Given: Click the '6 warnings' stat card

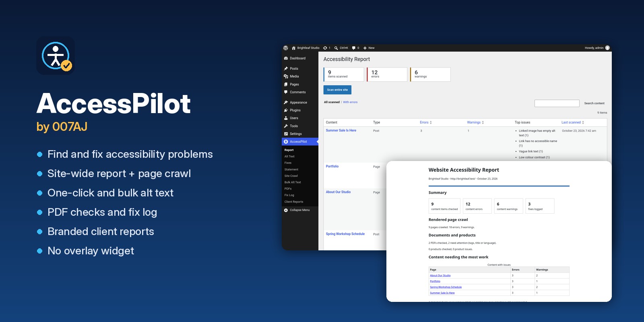Looking at the screenshot, I should (x=430, y=74).
